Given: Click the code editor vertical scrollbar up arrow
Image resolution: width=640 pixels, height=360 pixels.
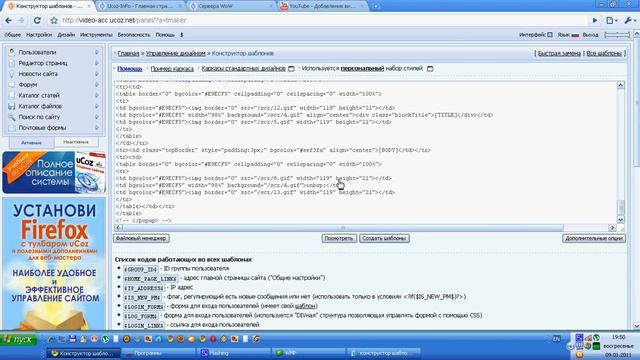Looking at the screenshot, I should 621,85.
